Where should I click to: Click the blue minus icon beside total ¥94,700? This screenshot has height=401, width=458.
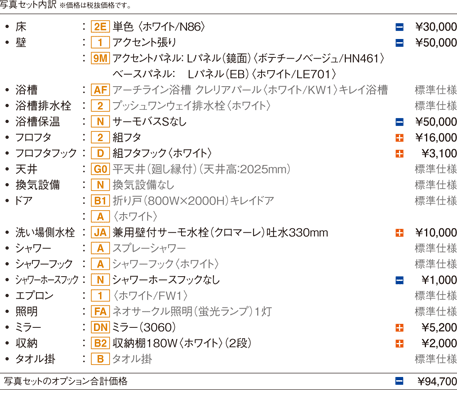click(399, 381)
